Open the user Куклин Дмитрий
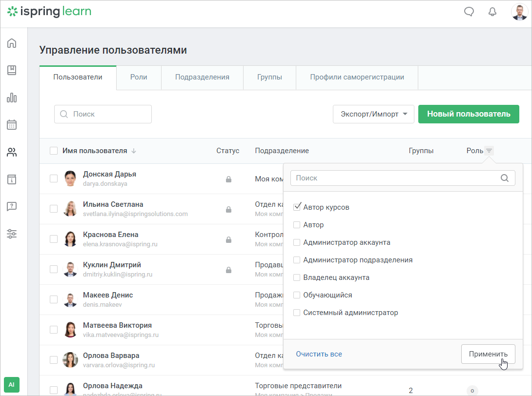 click(112, 265)
